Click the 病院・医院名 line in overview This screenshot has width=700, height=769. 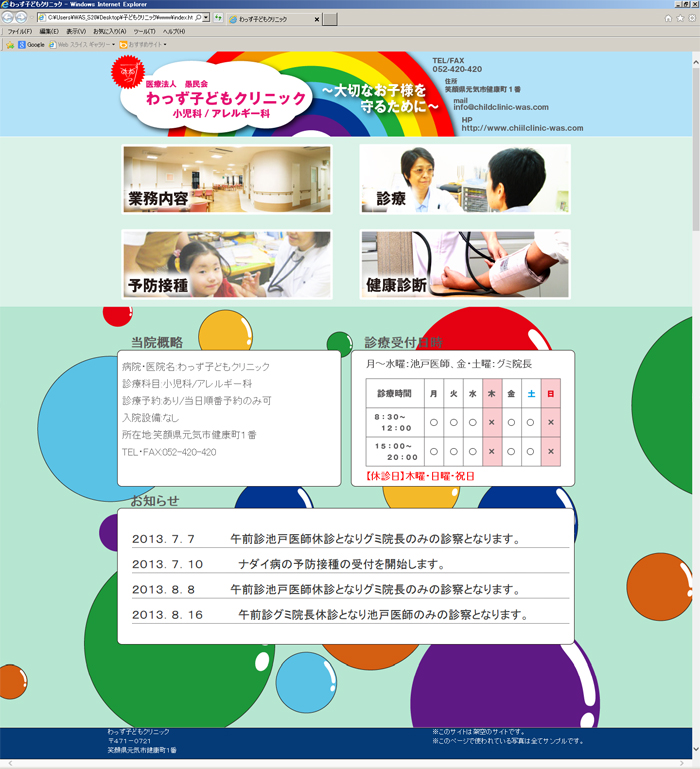click(196, 366)
